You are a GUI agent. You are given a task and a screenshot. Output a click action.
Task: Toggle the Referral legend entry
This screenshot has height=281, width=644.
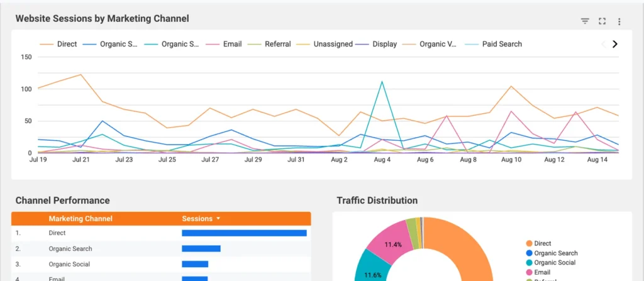click(269, 44)
